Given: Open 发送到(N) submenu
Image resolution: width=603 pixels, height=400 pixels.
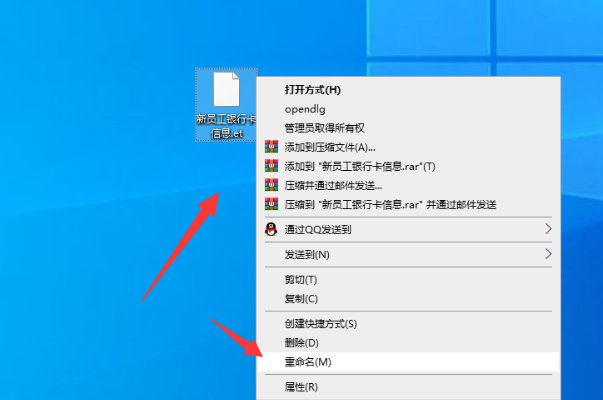Looking at the screenshot, I should click(408, 254).
